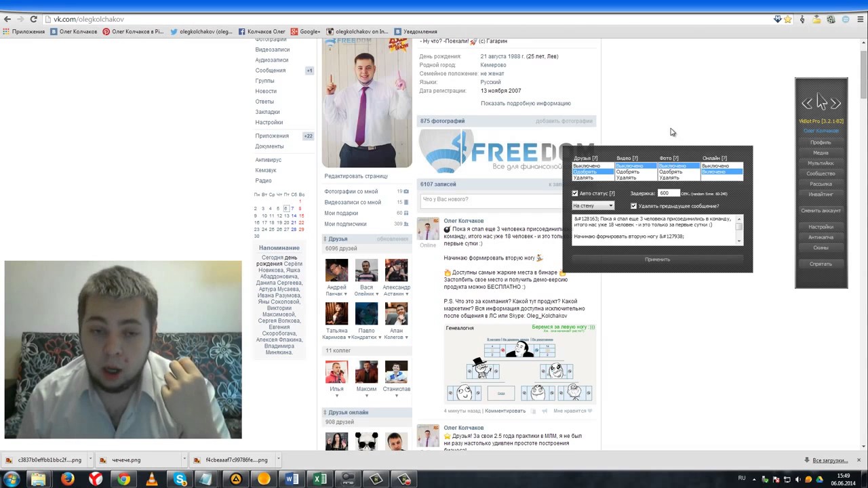Open Windows Explorer from the taskbar
Viewport: 868px width, 488px height.
click(39, 479)
